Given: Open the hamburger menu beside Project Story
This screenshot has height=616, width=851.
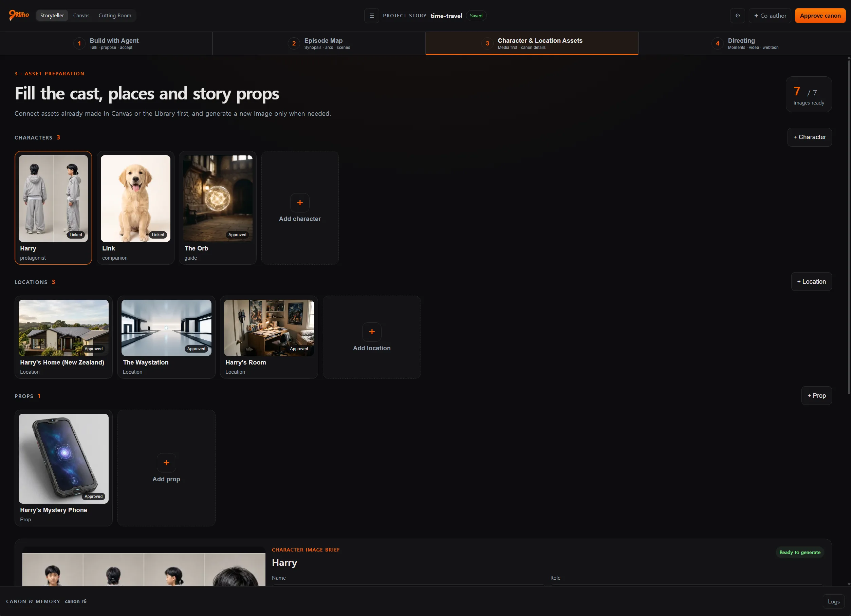Looking at the screenshot, I should pyautogui.click(x=371, y=16).
